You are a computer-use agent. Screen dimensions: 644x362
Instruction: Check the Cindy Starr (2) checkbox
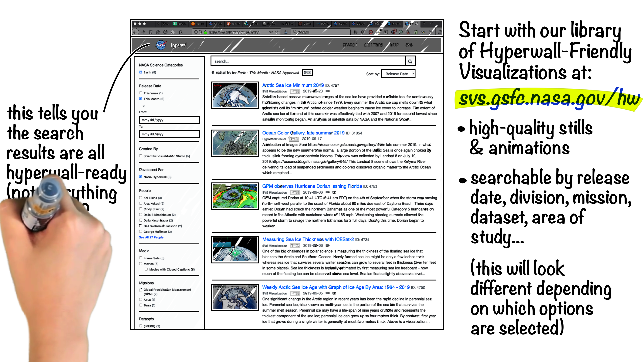tap(141, 209)
